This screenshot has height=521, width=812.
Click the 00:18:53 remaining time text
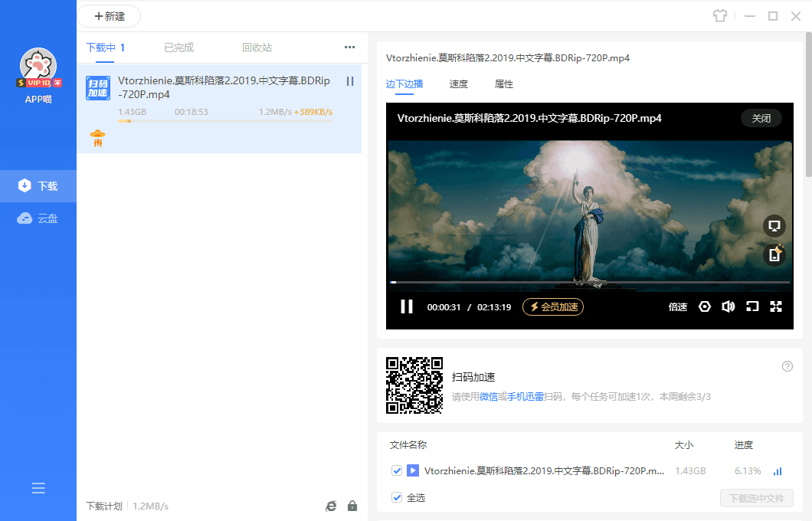tap(191, 112)
